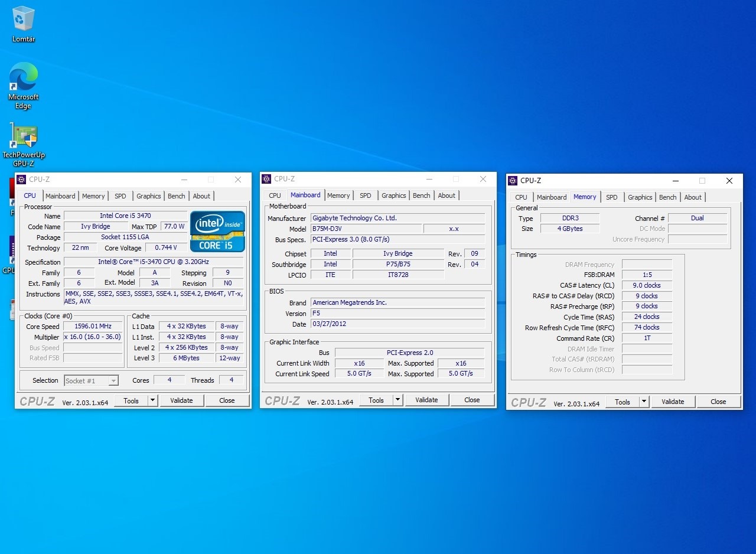This screenshot has width=756, height=554.
Task: Click the motherboard Model value B75M-D3V
Action: coord(366,229)
